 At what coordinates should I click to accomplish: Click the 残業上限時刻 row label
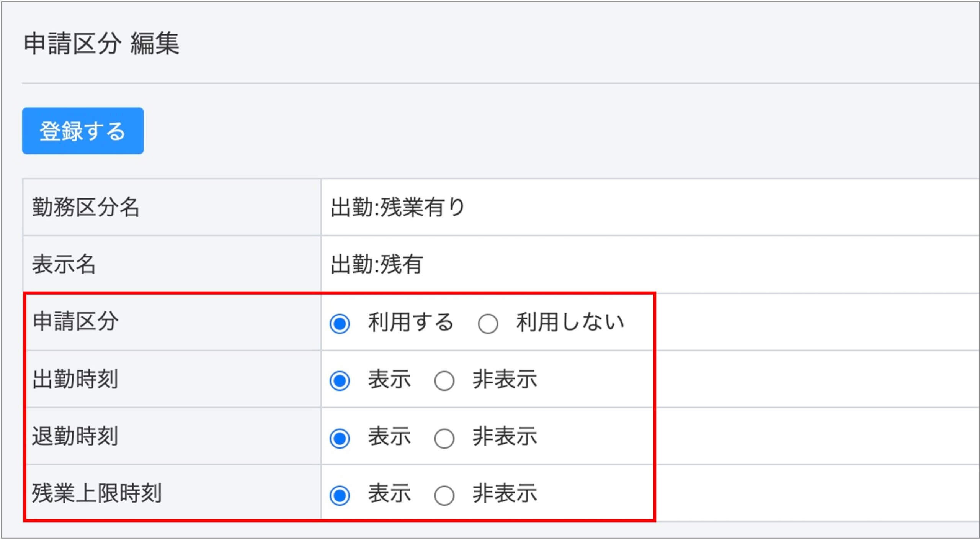click(x=96, y=493)
